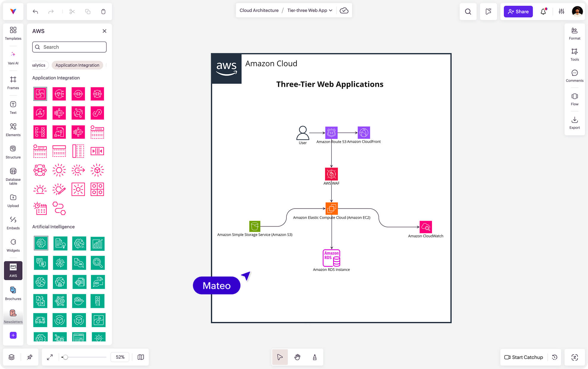Open the canvas search
Screen dimensions: 588x369
[468, 12]
